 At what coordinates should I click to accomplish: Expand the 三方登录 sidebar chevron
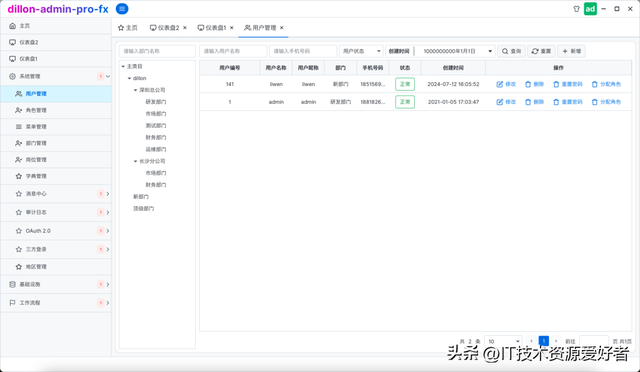point(108,249)
